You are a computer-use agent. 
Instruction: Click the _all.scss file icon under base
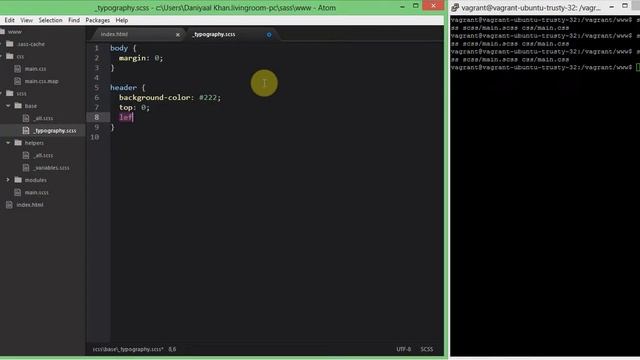click(x=26, y=118)
